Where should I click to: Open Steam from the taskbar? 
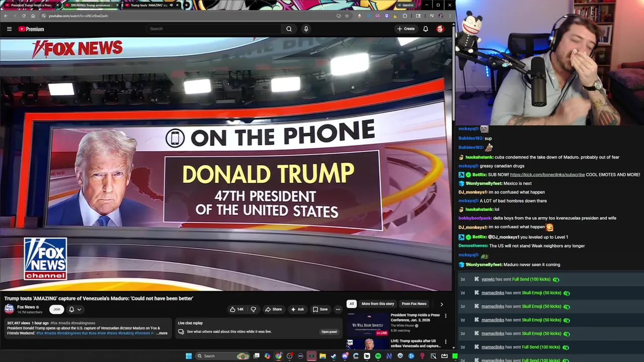click(x=334, y=356)
